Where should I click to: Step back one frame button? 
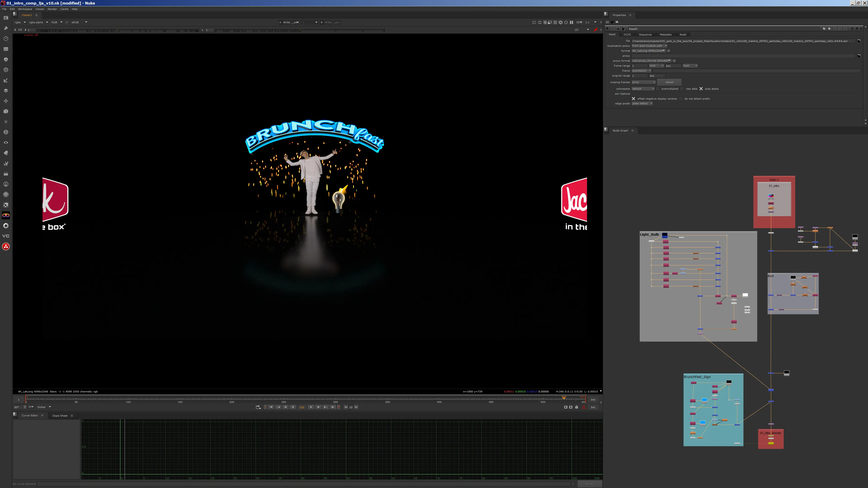(x=285, y=407)
